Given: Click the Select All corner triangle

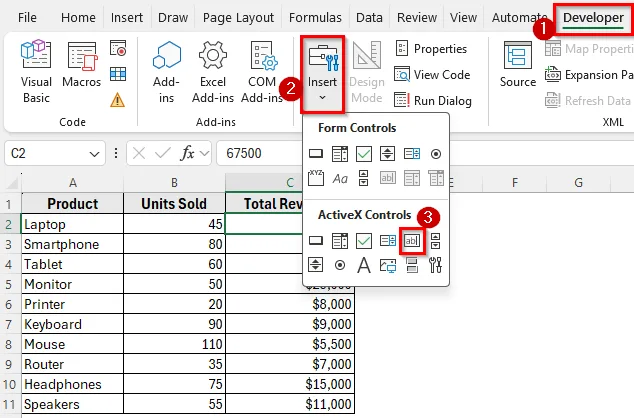Looking at the screenshot, I should [12, 184].
